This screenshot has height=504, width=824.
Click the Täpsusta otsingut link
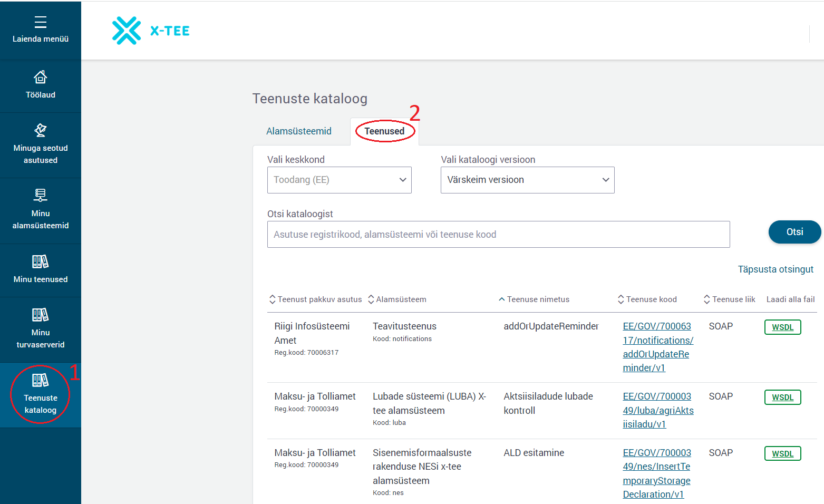tap(775, 269)
